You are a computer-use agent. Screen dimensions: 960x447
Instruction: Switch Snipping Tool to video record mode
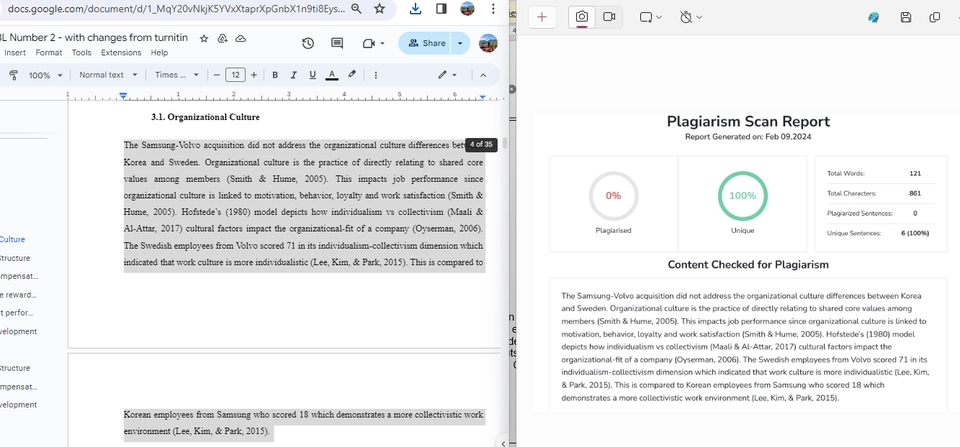coord(609,17)
